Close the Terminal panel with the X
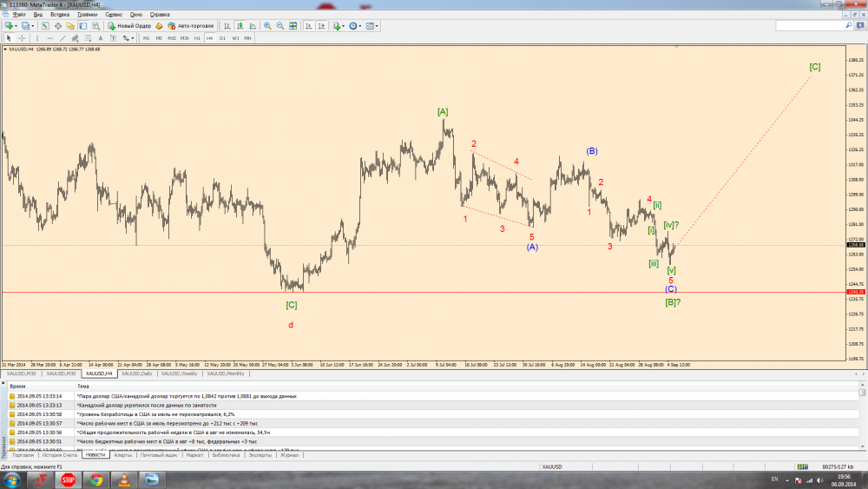This screenshot has height=489, width=868. pos(3,383)
